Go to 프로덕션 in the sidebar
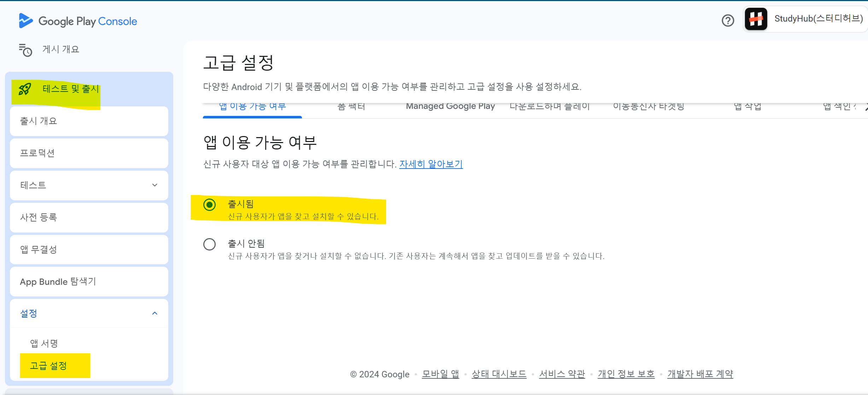 (x=37, y=153)
